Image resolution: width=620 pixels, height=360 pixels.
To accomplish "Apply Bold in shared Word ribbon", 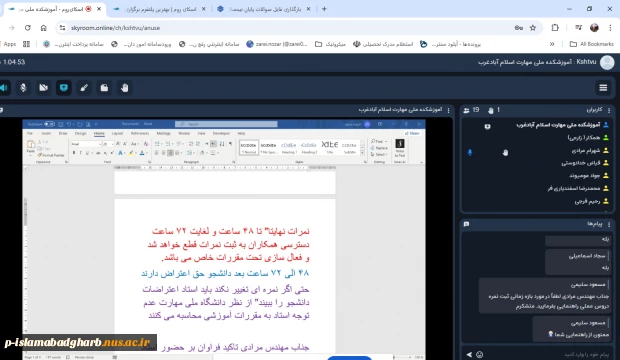I will point(74,153).
